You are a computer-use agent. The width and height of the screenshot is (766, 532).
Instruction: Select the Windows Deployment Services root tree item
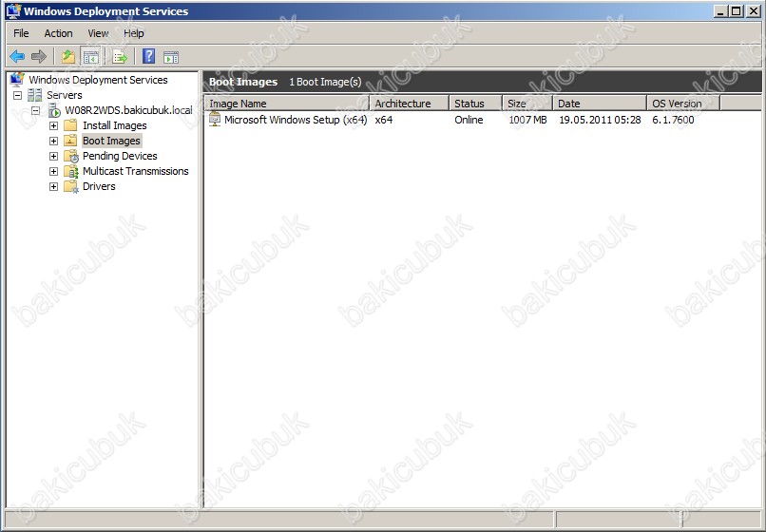click(x=98, y=80)
